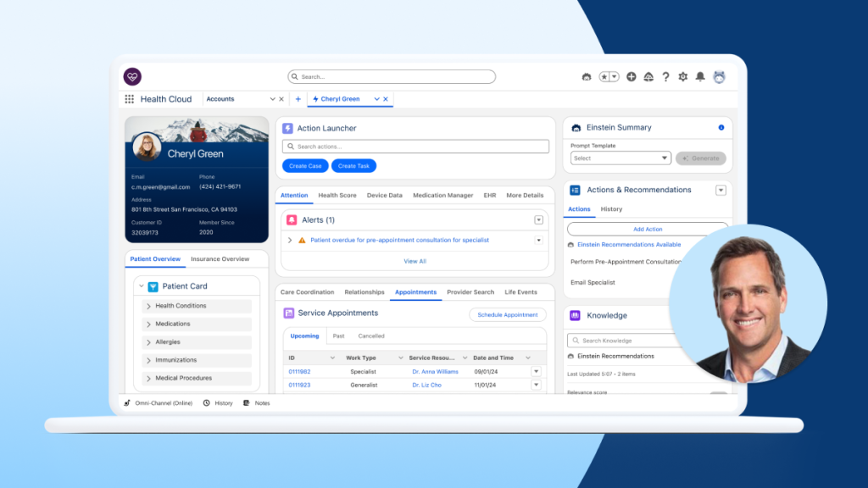
Task: Open Salesforce Setup gear icon
Action: tap(683, 76)
